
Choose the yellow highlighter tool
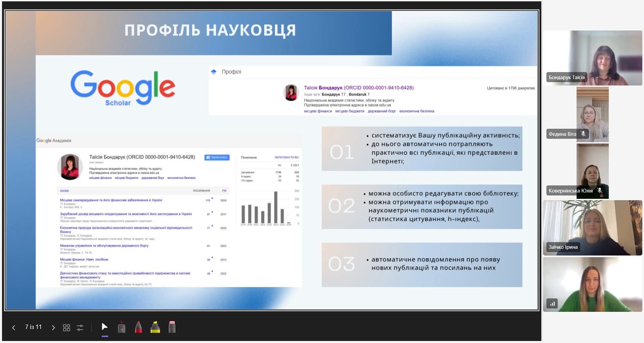(x=155, y=327)
